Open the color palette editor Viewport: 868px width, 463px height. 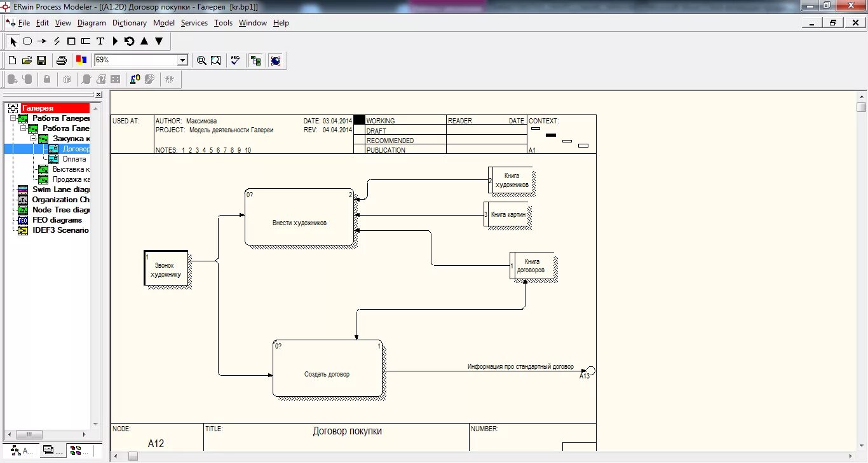(x=81, y=60)
